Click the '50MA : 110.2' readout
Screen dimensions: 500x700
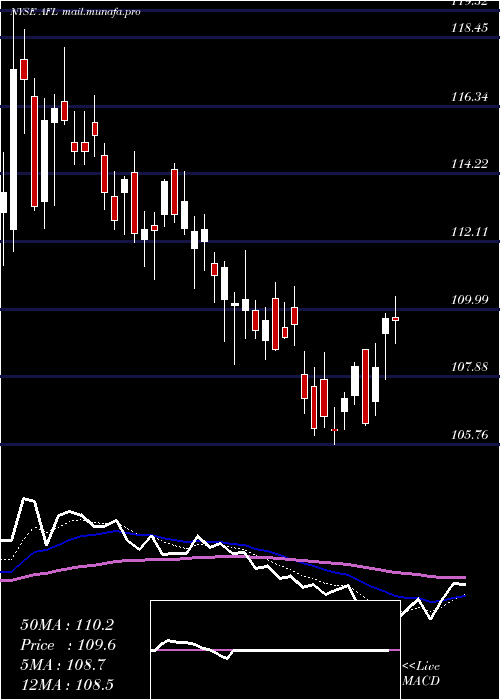point(67,625)
